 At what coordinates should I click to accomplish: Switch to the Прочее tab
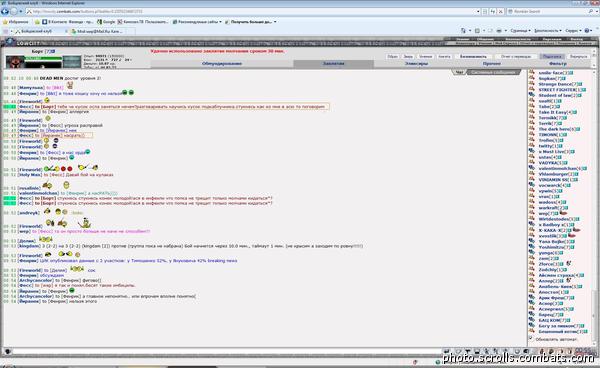492,64
